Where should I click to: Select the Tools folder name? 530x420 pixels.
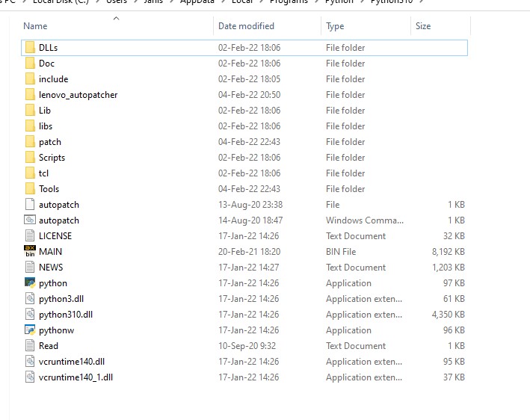coord(49,189)
